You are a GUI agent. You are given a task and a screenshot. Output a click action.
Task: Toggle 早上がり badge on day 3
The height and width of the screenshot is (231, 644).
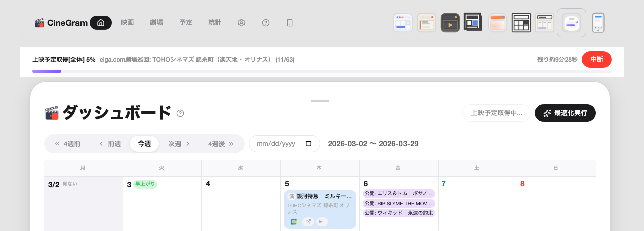click(x=145, y=184)
